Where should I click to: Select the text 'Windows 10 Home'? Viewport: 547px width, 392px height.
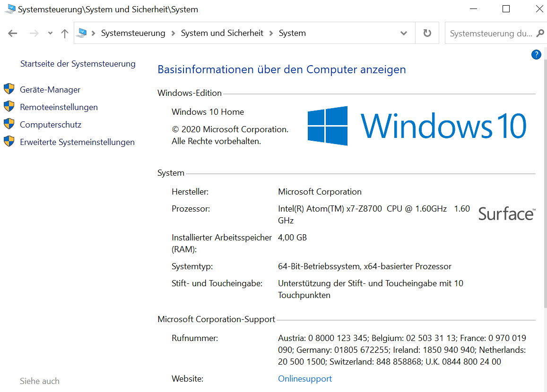coord(208,112)
